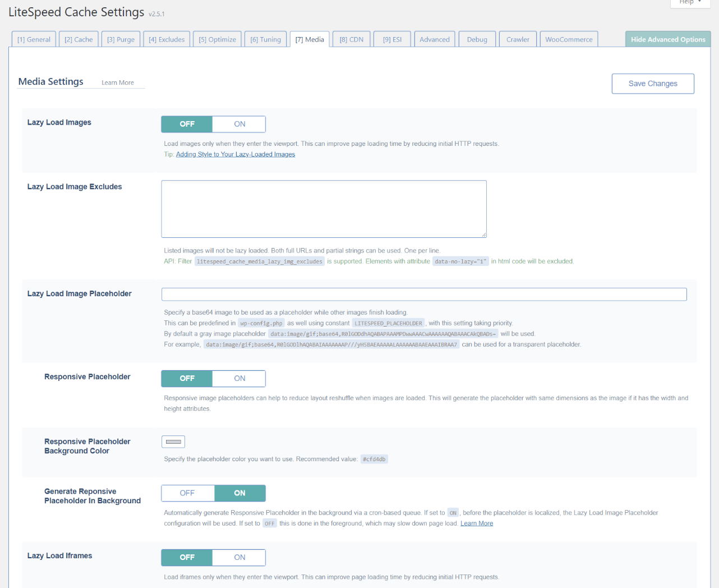Select the [7] Media tab
Viewport: 719px width, 588px height.
click(310, 39)
